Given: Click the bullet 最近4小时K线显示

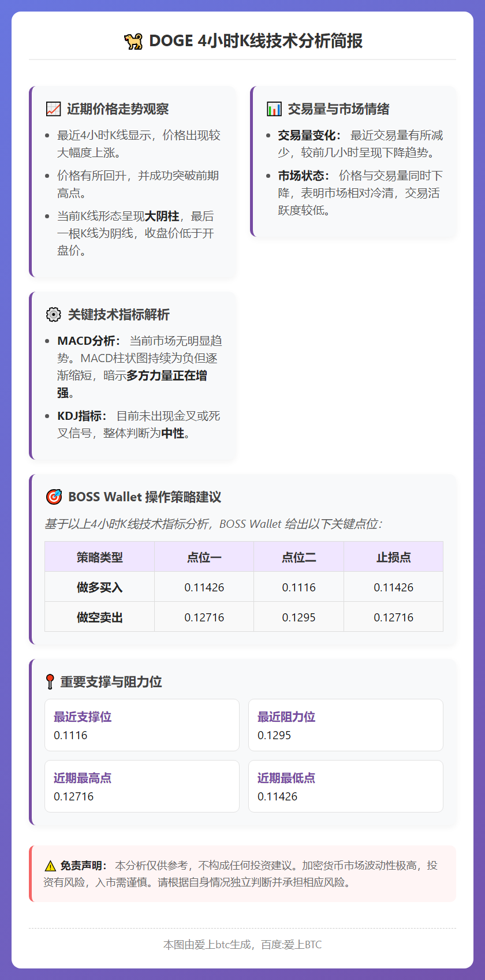Looking at the screenshot, I should pos(139,144).
